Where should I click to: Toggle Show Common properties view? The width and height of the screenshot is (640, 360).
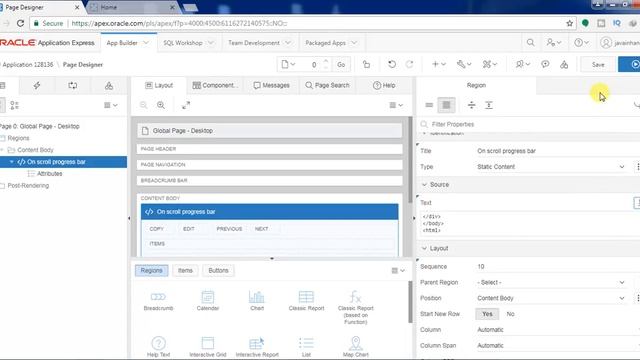429,105
